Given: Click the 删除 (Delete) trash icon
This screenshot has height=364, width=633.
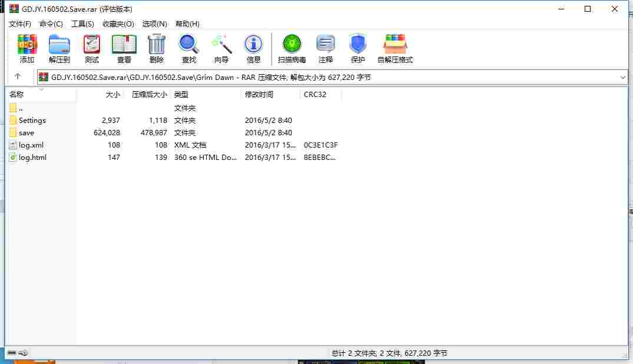Looking at the screenshot, I should tap(156, 44).
